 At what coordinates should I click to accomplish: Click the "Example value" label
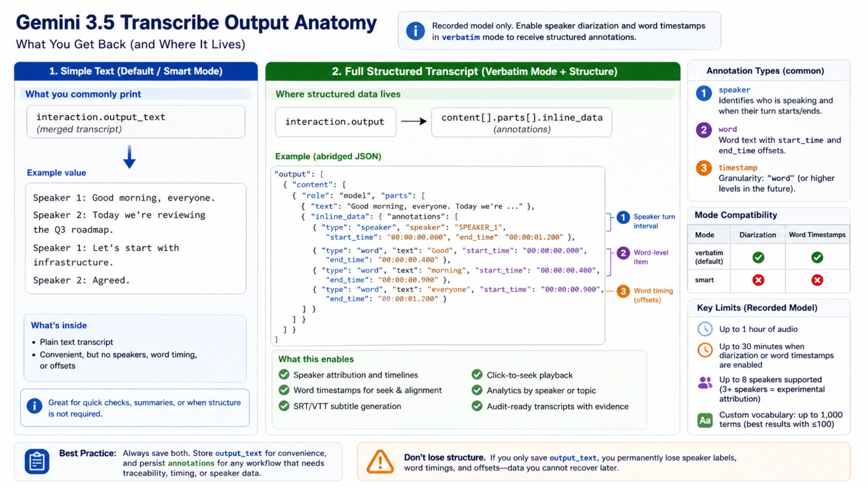pos(56,173)
